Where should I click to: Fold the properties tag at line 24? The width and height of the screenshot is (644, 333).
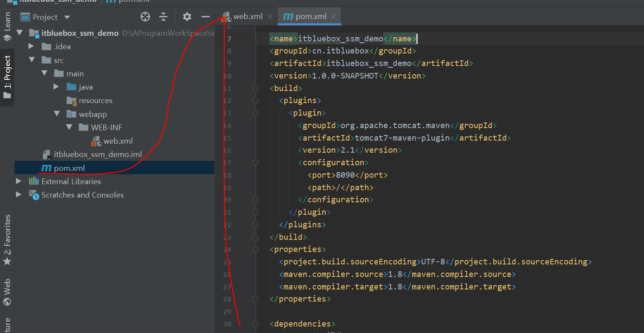coord(255,250)
